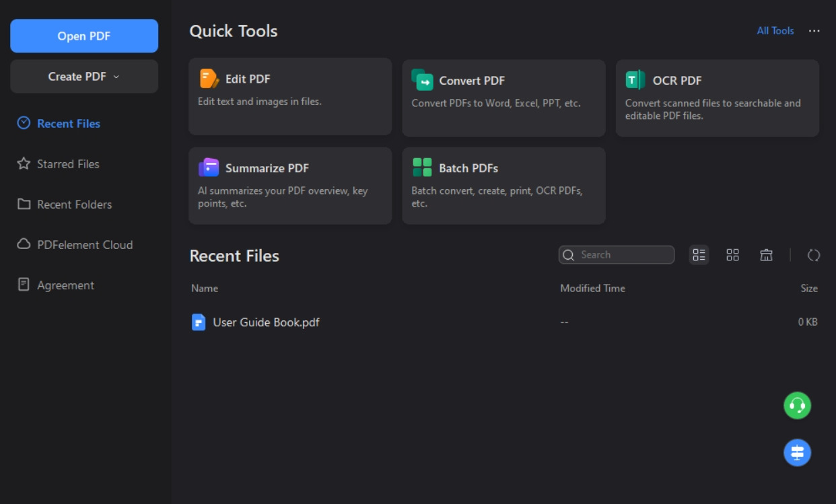Sort files by Modified Time column
The width and height of the screenshot is (836, 504).
(x=593, y=288)
